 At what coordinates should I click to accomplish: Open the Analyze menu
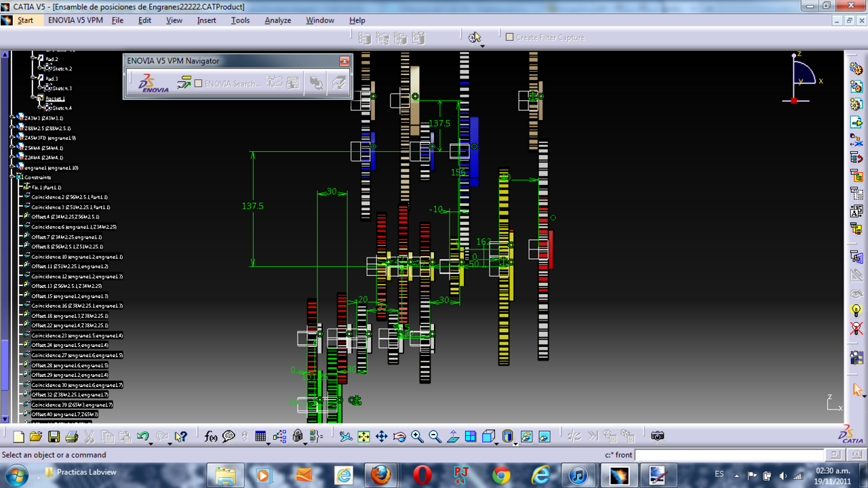[277, 20]
